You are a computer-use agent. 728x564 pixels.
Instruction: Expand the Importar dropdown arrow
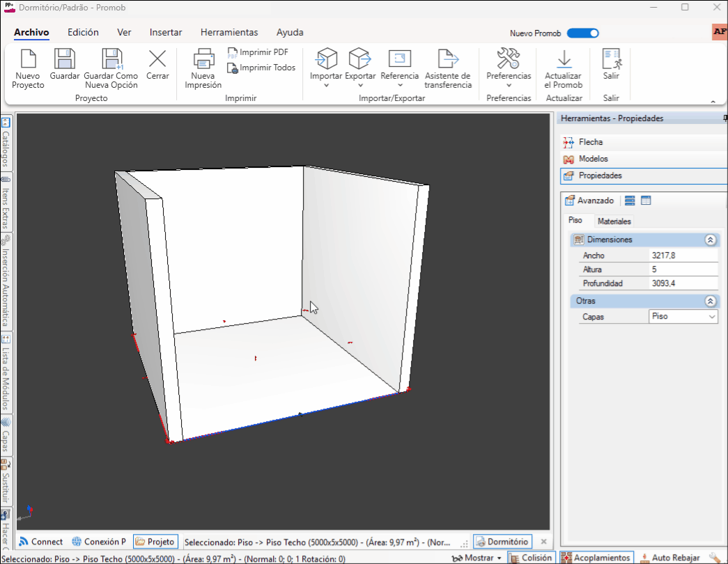(325, 86)
